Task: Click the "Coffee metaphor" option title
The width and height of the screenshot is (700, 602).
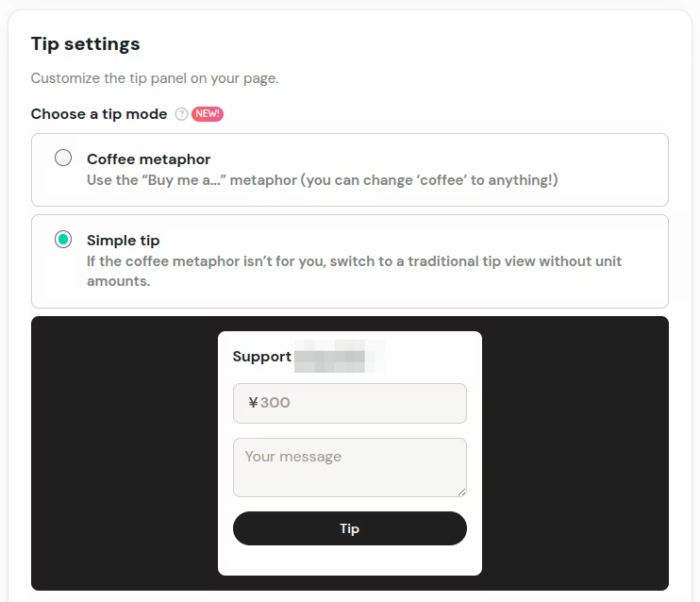Action: point(148,159)
